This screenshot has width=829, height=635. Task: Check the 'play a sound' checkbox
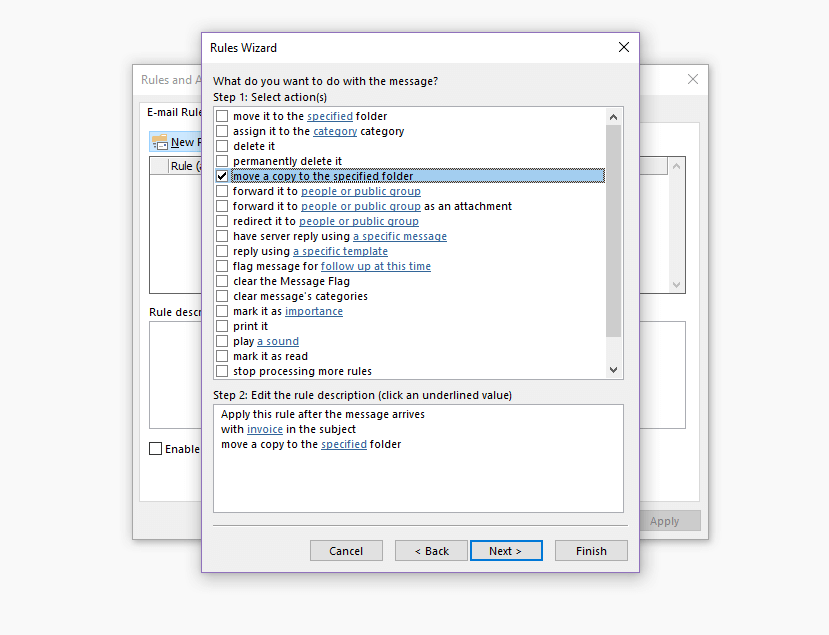point(222,341)
